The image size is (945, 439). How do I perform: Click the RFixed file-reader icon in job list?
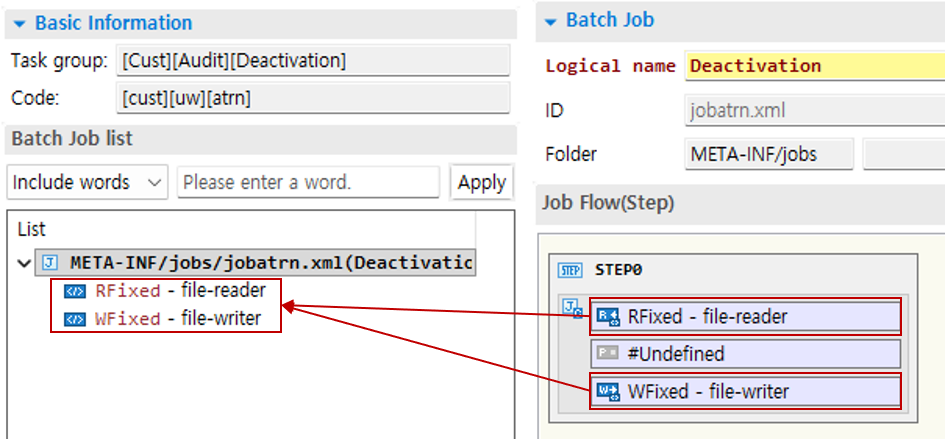pos(75,292)
